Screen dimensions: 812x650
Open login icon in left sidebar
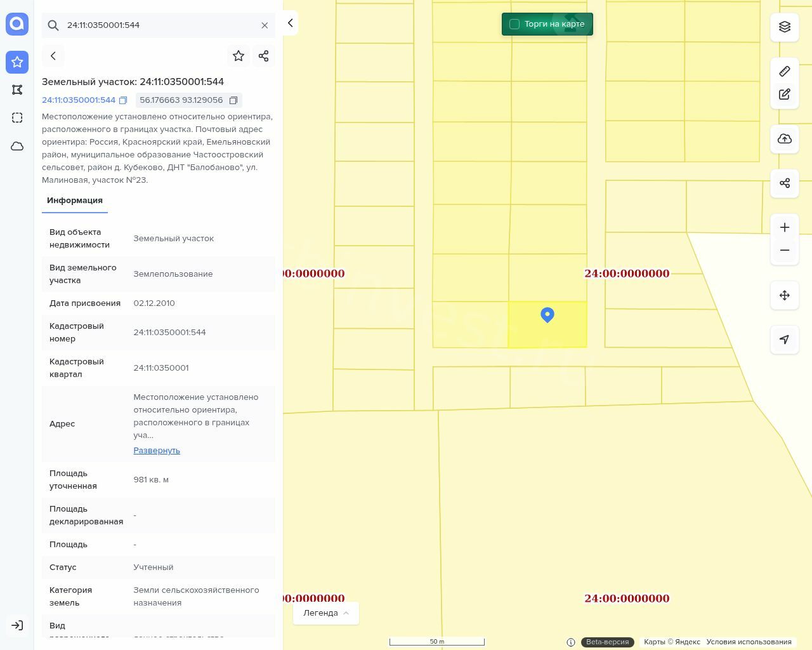point(17,625)
